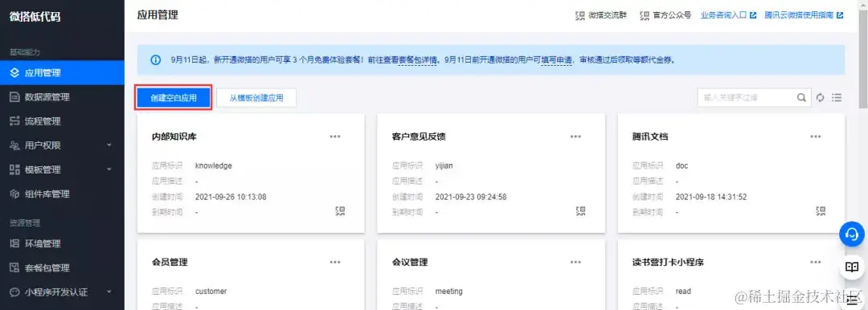
Task: Open 腾讯云微搭使用指南 external link
Action: 804,15
